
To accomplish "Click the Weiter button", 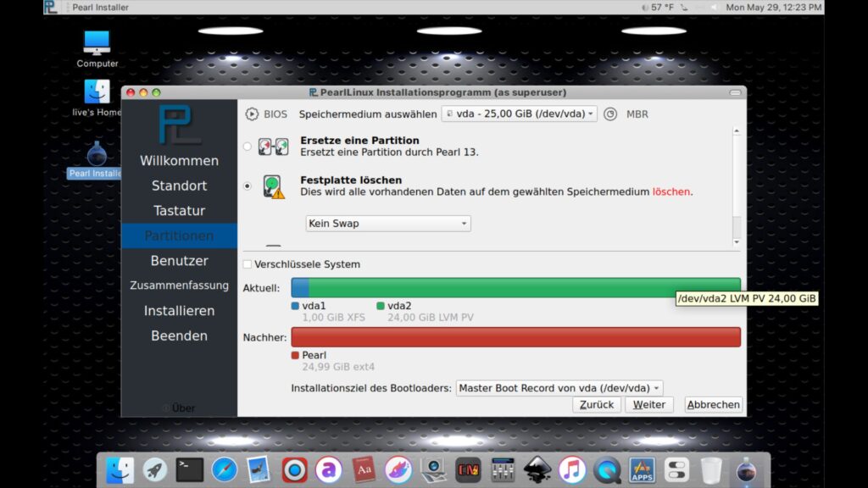I will click(x=648, y=404).
